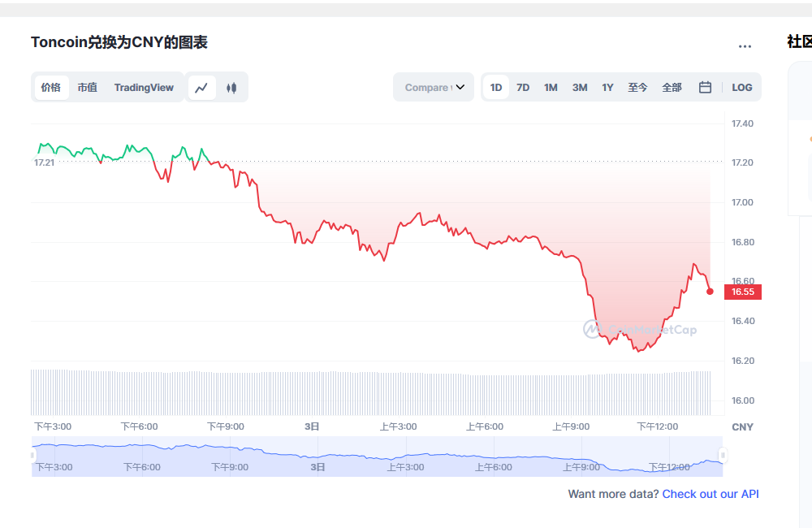Click the mini navigator chart at 3日

coord(317,467)
